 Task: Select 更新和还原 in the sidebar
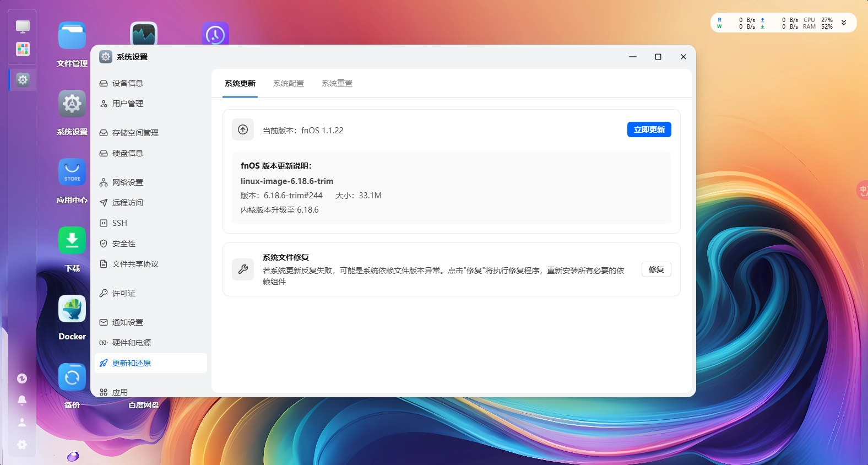coord(151,363)
